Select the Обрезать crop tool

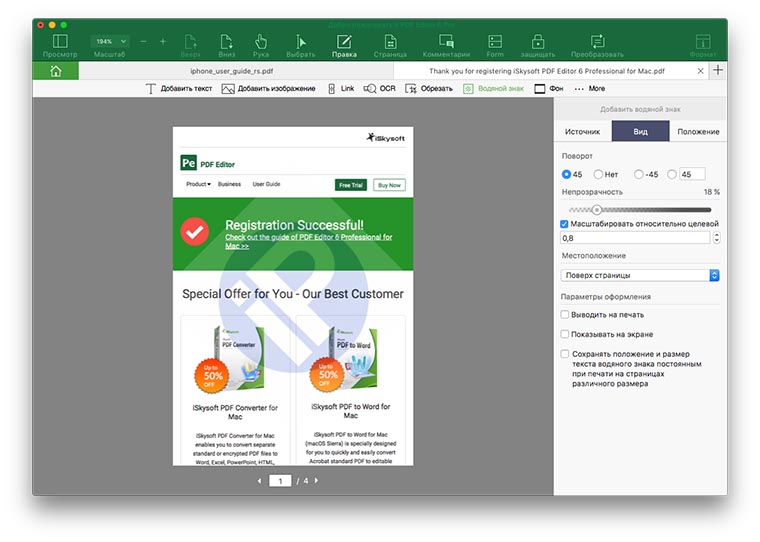[x=429, y=89]
